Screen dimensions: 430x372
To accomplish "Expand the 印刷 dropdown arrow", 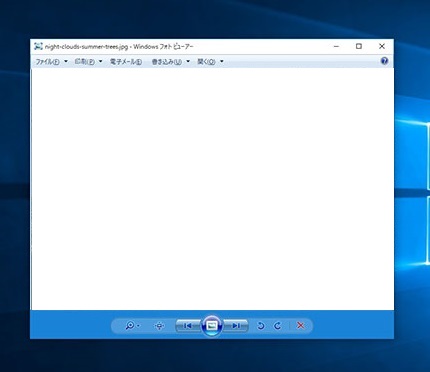I will [100, 61].
